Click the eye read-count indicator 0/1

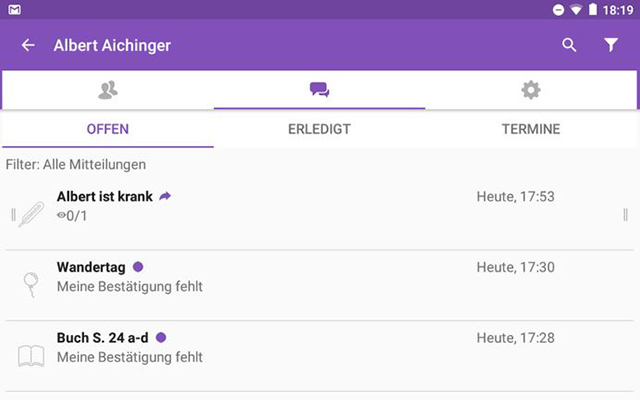[72, 216]
